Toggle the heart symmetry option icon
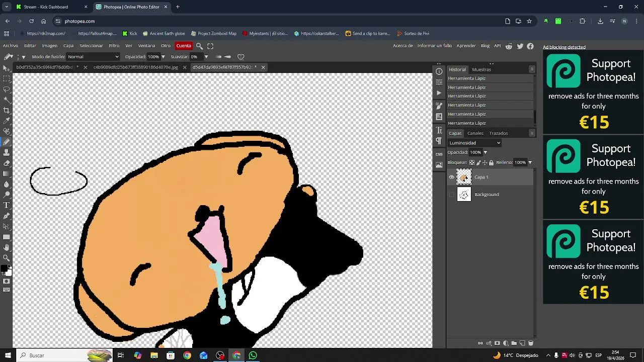The image size is (644, 362). 240,57
